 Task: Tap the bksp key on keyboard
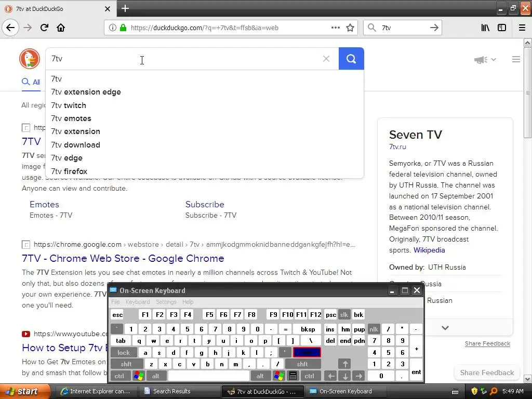coord(308,329)
